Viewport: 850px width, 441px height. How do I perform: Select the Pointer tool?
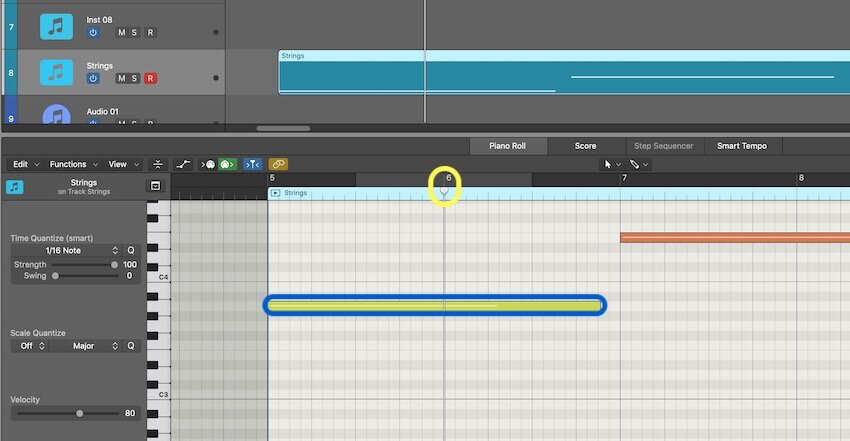608,164
